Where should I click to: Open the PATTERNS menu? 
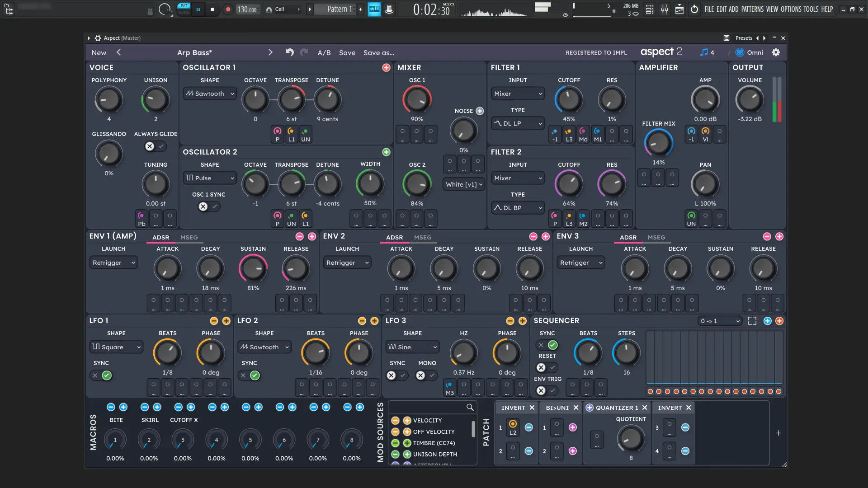(x=752, y=9)
